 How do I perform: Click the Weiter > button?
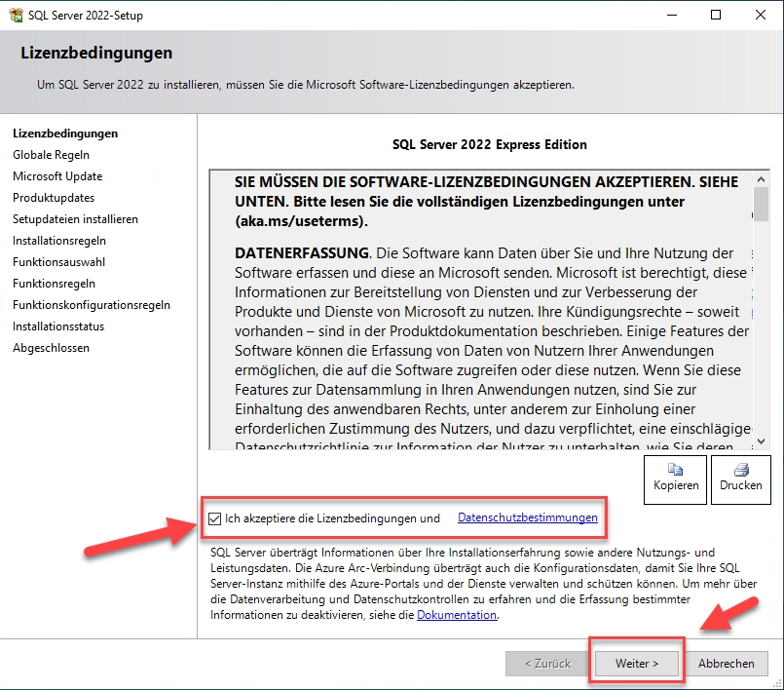[637, 664]
